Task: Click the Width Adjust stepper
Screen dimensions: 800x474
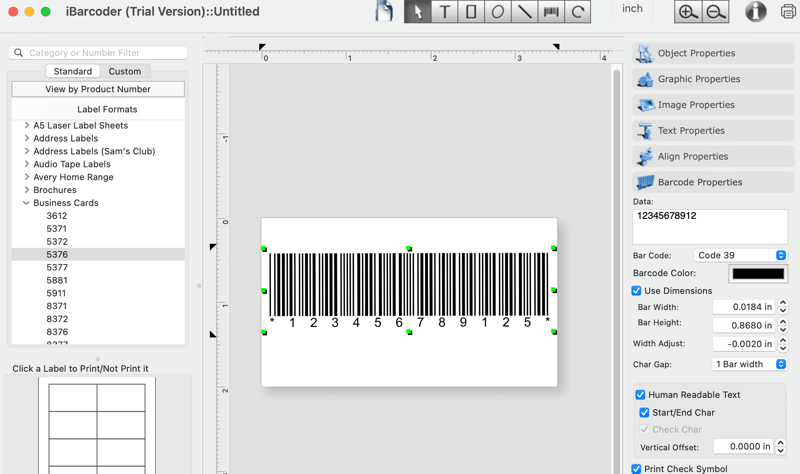Action: [783, 344]
